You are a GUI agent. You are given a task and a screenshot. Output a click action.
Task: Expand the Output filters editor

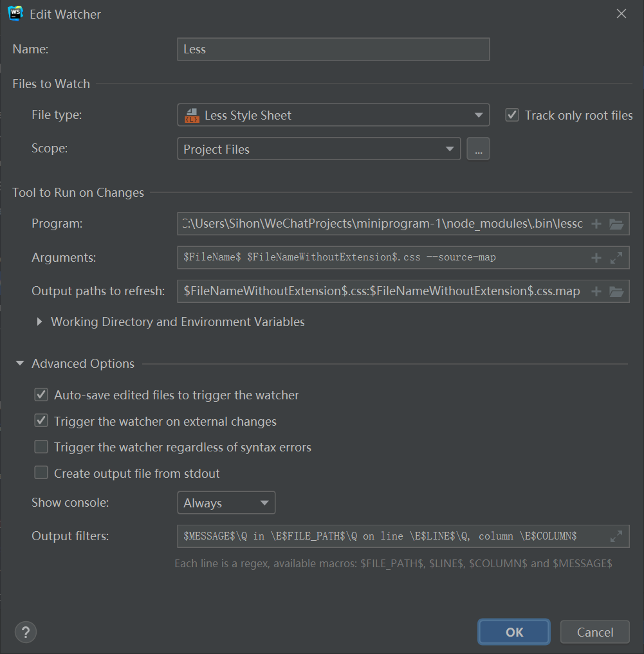point(616,536)
